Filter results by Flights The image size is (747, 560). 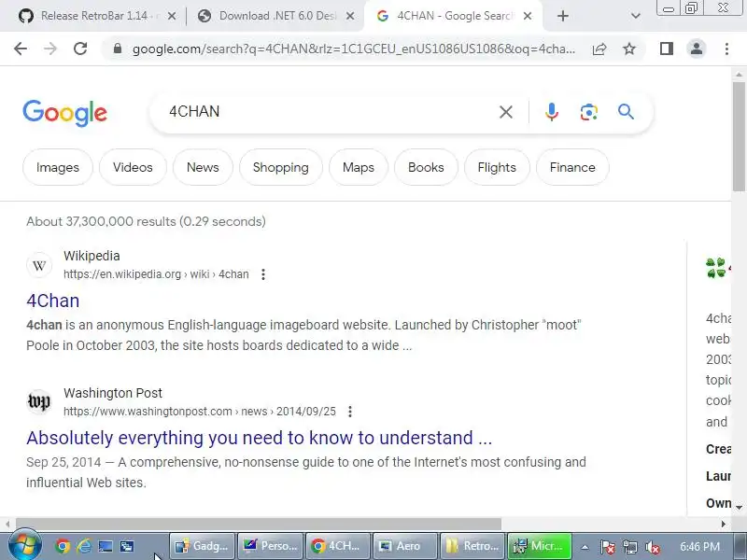[x=497, y=167]
